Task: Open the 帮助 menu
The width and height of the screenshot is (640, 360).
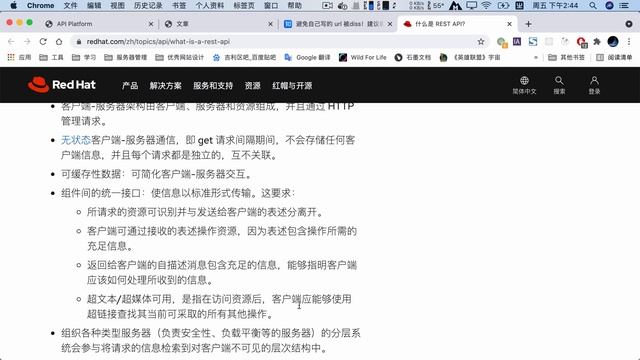Action: (295, 5)
